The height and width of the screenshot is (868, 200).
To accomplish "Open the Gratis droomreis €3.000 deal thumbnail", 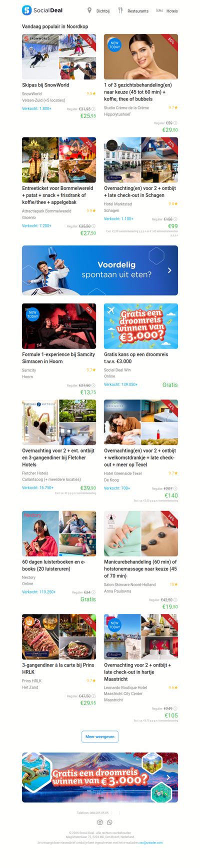I will click(141, 326).
